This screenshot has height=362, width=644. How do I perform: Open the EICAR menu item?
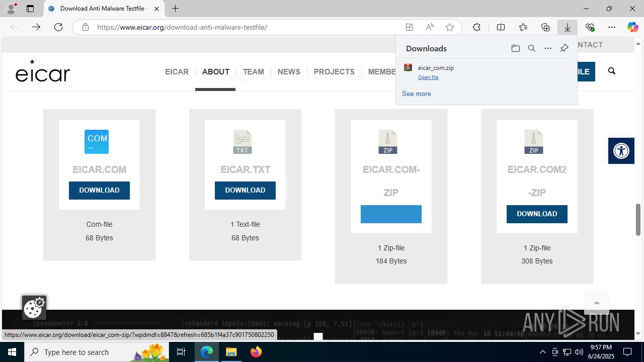pyautogui.click(x=177, y=71)
